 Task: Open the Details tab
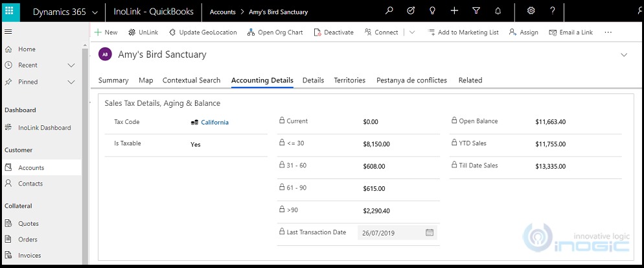click(314, 80)
